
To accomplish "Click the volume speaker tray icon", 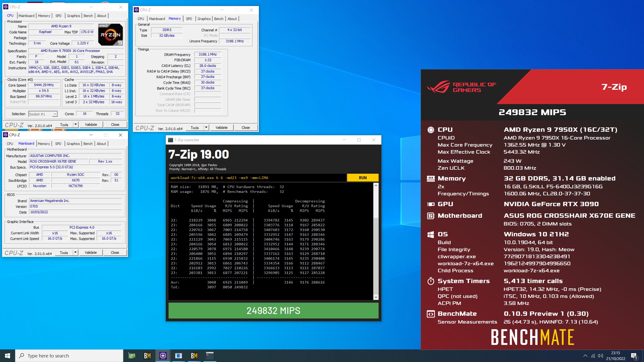I will click(600, 356).
